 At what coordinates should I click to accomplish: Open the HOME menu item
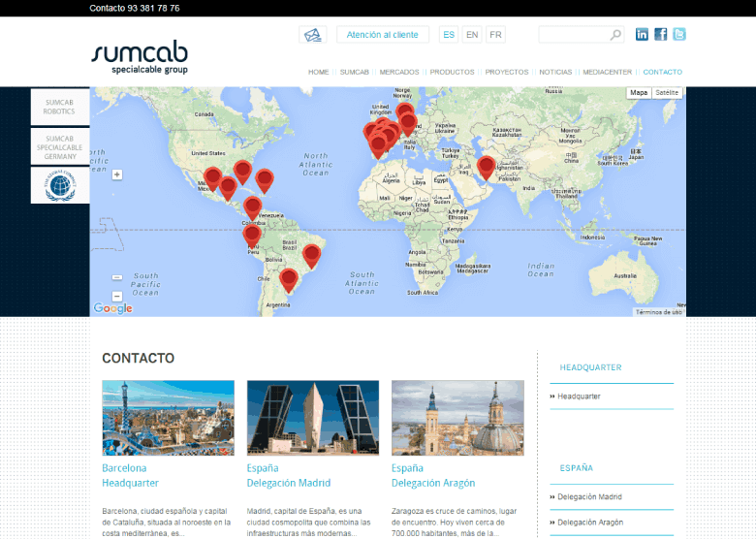[318, 72]
